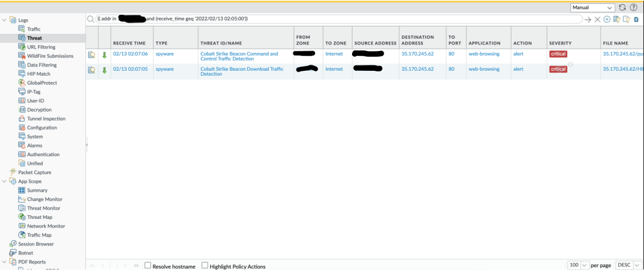
Task: Select Traffic in the Logs tree
Action: click(x=34, y=29)
